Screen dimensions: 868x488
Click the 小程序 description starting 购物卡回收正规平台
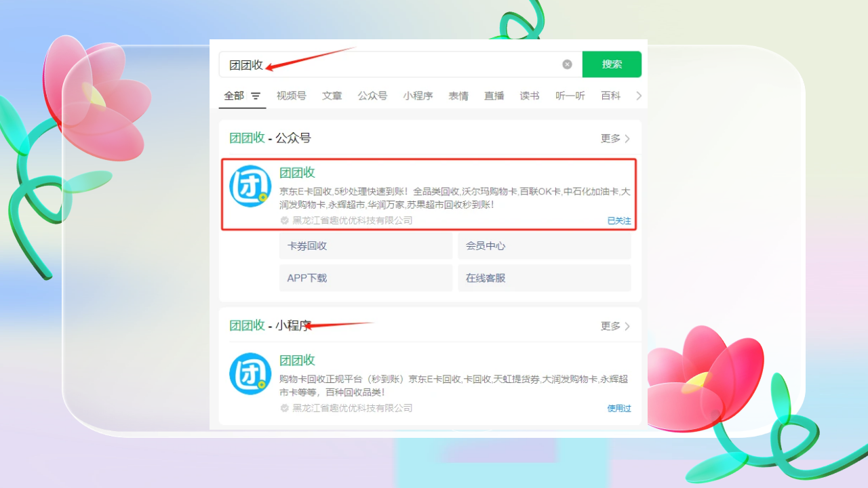click(455, 386)
